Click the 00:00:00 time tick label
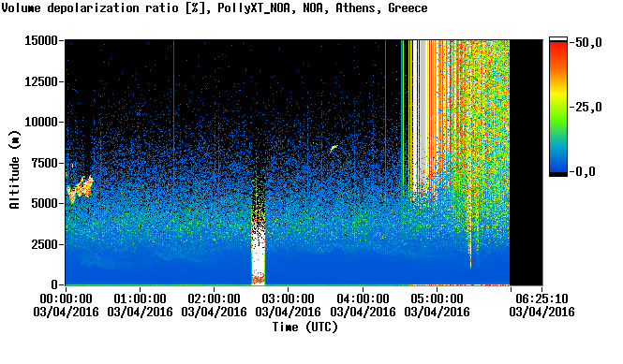Image resolution: width=623 pixels, height=364 pixels. (x=66, y=298)
